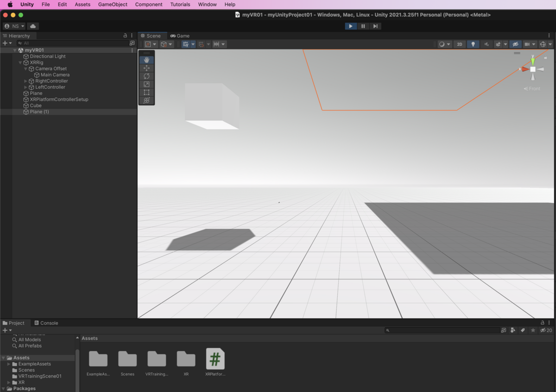Toggle scene effects (skybox, fog) button
Image resolution: width=556 pixels, height=392 pixels.
pos(498,44)
